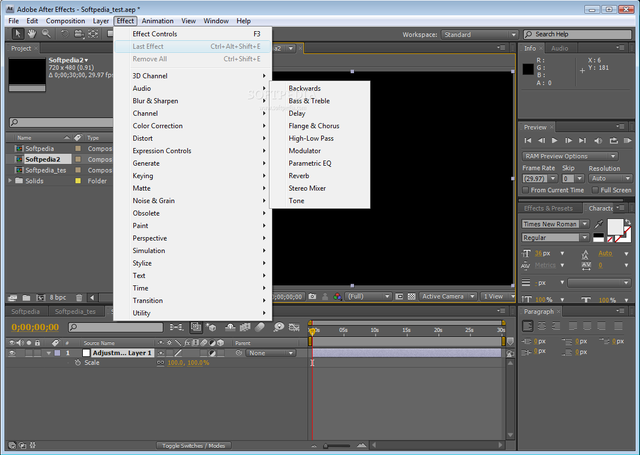Select the Pan Behind tool
Screen dimensions: 640x455
pyautogui.click(x=93, y=34)
